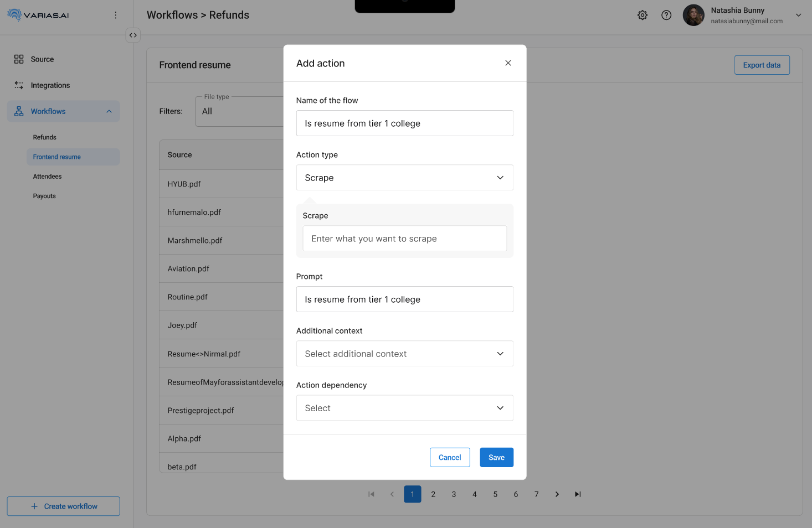The image size is (812, 528).
Task: Click the Source column header
Action: pyautogui.click(x=222, y=155)
